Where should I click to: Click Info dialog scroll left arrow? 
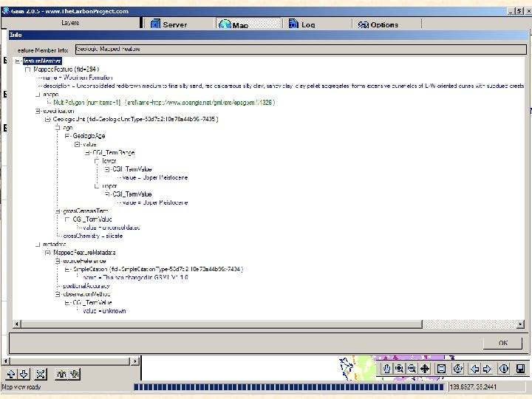(16, 324)
